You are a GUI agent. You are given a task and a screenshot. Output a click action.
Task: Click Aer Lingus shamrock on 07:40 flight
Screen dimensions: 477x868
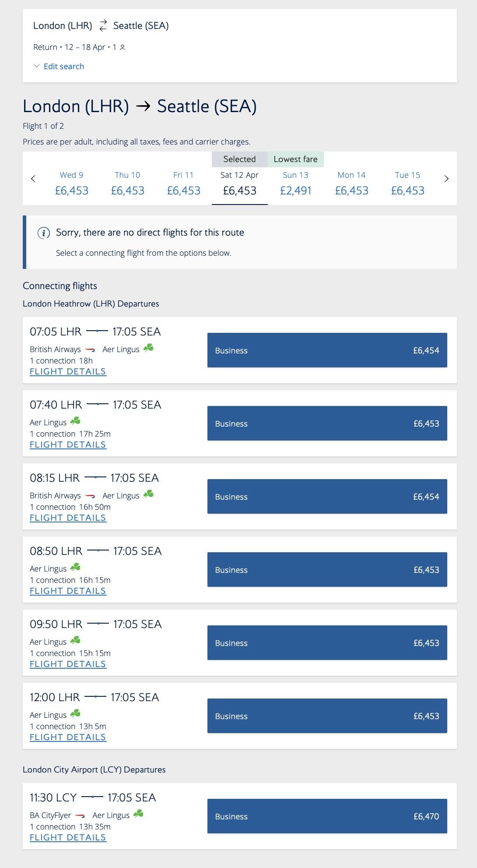(75, 421)
